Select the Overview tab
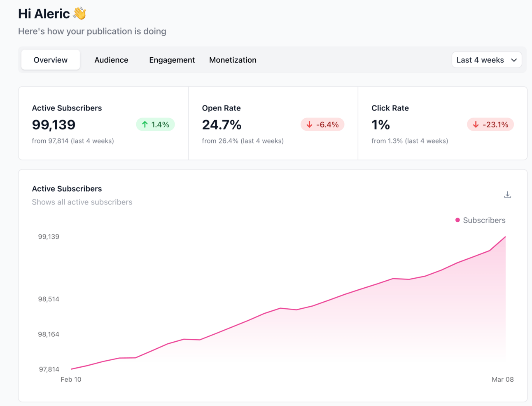Image resolution: width=532 pixels, height=406 pixels. click(x=51, y=60)
